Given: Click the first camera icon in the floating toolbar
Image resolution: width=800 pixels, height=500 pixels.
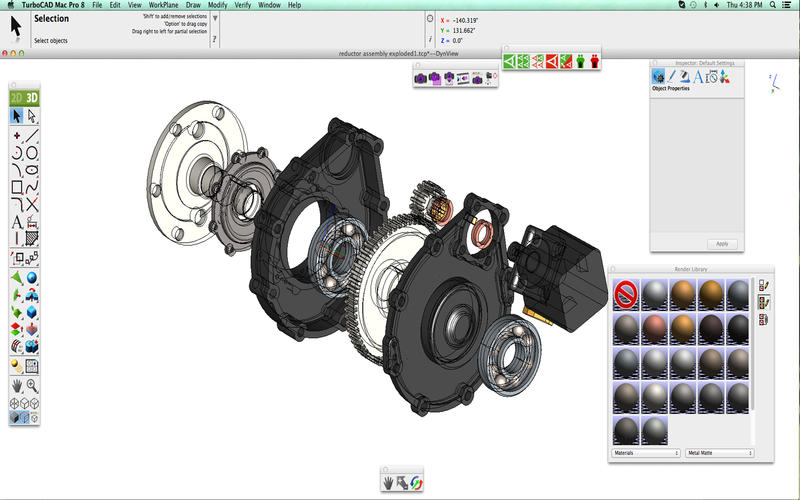Looking at the screenshot, I should tap(421, 77).
